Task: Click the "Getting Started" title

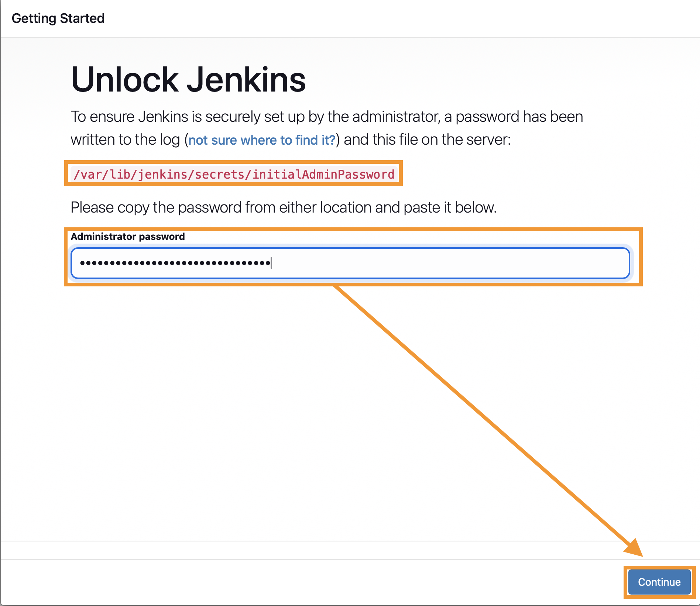Action: (x=58, y=18)
